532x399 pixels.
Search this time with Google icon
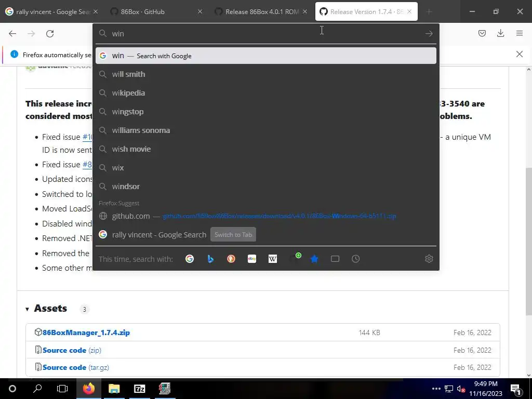tap(190, 259)
